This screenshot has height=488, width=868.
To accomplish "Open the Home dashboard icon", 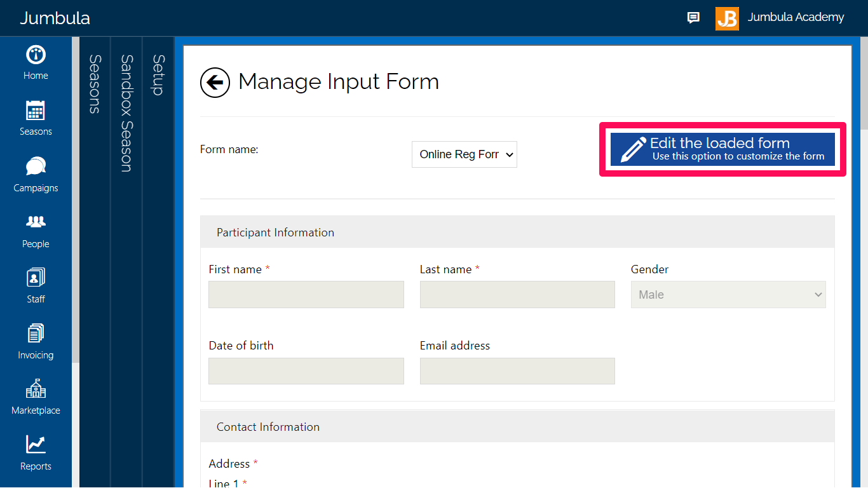I will [36, 55].
